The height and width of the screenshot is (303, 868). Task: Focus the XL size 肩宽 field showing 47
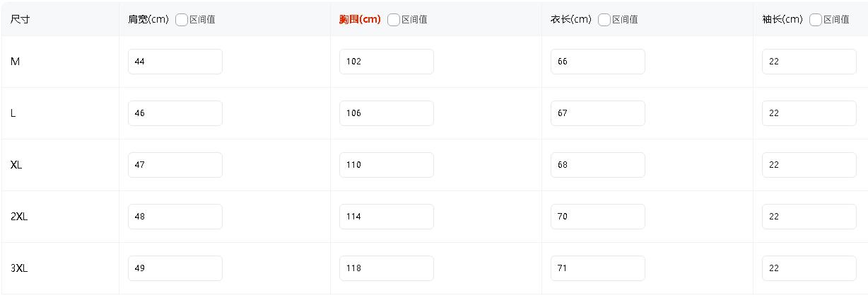pyautogui.click(x=175, y=165)
